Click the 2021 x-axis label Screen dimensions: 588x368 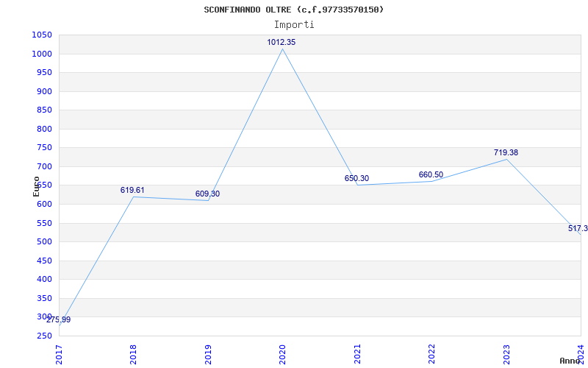coord(357,354)
